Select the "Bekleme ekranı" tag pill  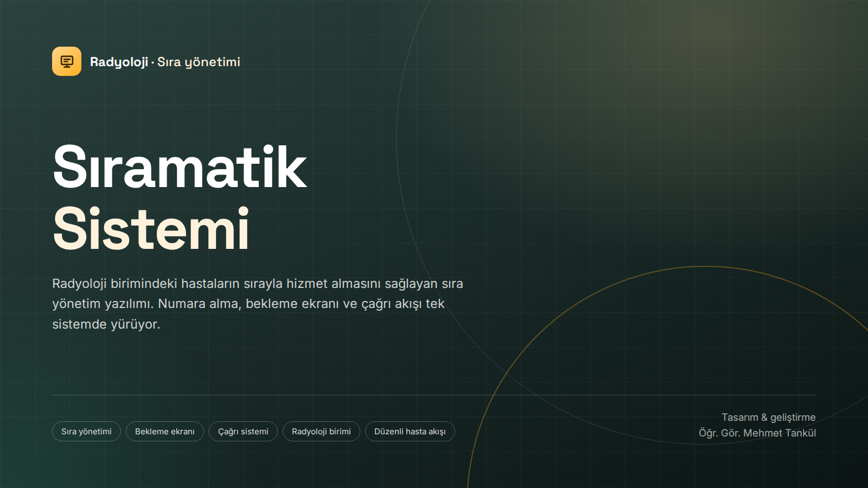tap(165, 432)
